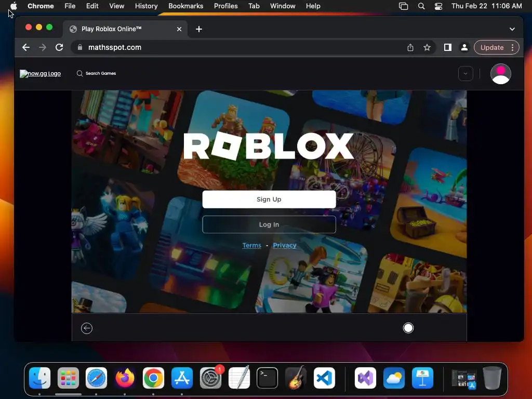Expand the now.gg header dropdown

click(x=465, y=74)
